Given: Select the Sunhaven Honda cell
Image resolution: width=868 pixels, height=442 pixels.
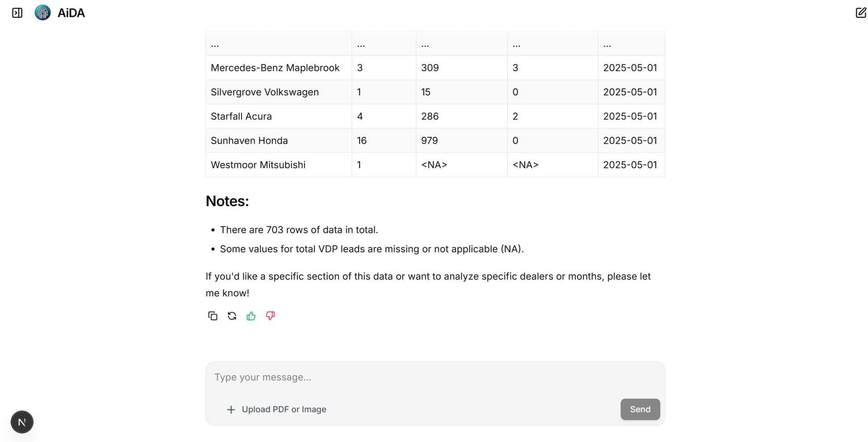Looking at the screenshot, I should [x=278, y=141].
